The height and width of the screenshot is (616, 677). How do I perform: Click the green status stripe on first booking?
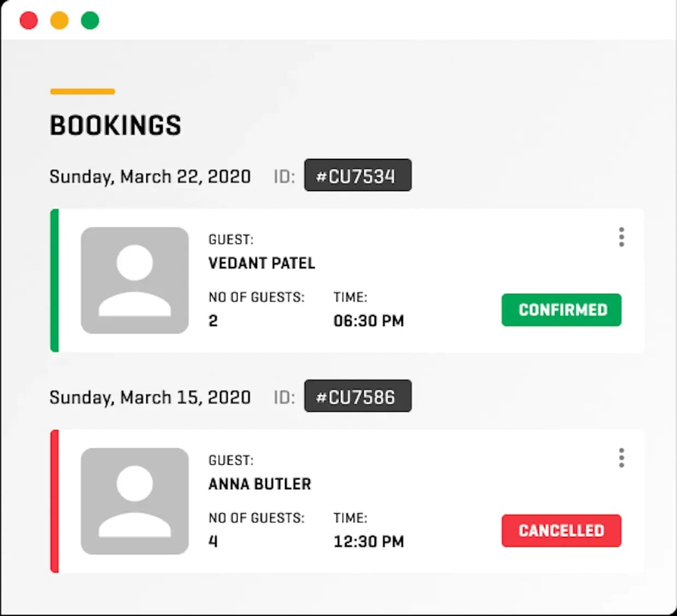point(54,280)
